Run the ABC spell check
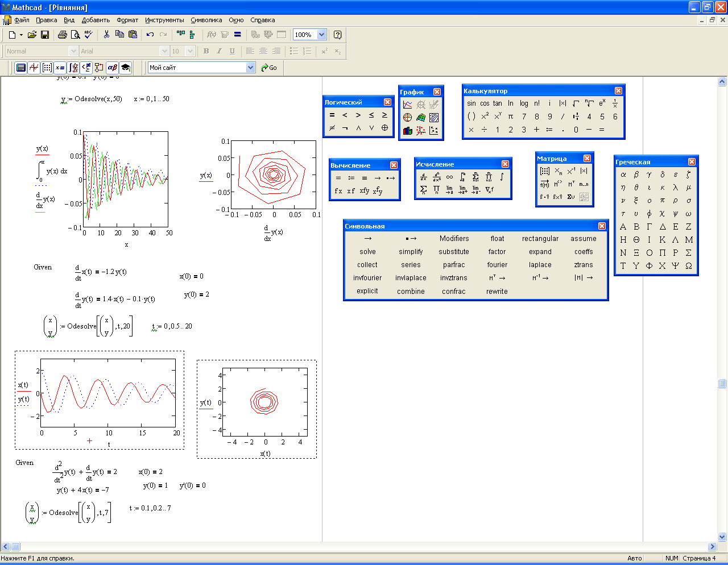The width and height of the screenshot is (728, 565). point(88,35)
